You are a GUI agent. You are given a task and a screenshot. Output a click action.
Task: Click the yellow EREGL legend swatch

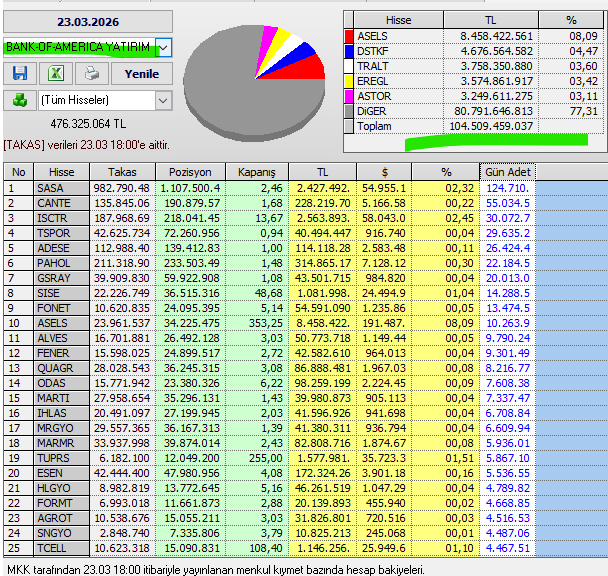click(349, 81)
